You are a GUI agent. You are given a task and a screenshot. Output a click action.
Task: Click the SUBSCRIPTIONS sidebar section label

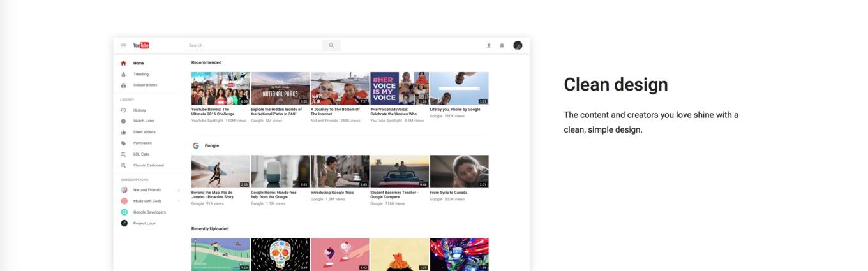pyautogui.click(x=135, y=180)
